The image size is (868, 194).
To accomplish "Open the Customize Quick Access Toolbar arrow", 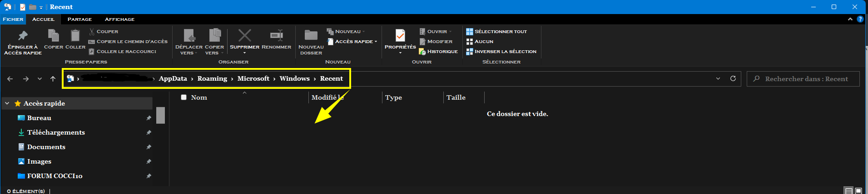I will click(41, 7).
